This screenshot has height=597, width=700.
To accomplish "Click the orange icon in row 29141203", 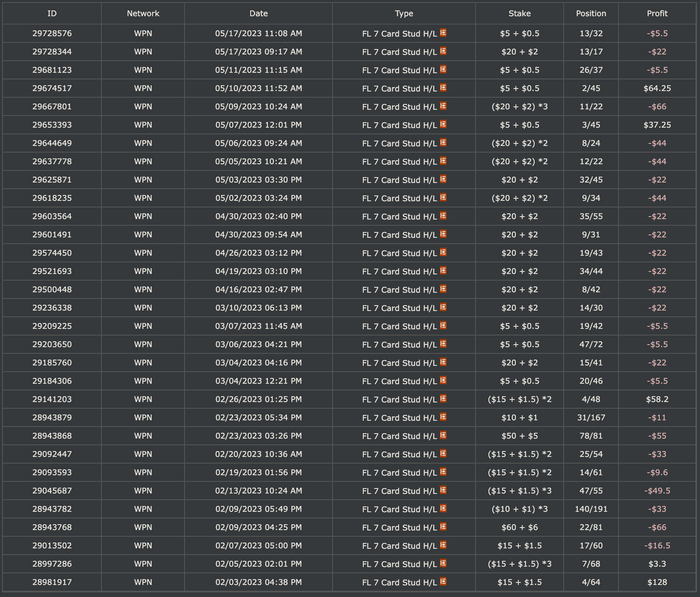I will coord(443,399).
